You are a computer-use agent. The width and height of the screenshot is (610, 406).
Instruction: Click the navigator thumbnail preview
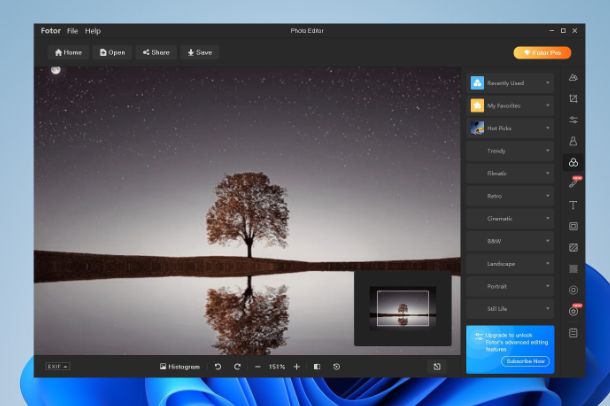tap(403, 308)
